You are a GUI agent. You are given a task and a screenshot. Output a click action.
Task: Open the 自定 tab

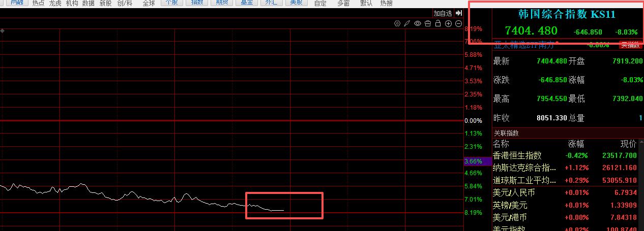pos(320,3)
